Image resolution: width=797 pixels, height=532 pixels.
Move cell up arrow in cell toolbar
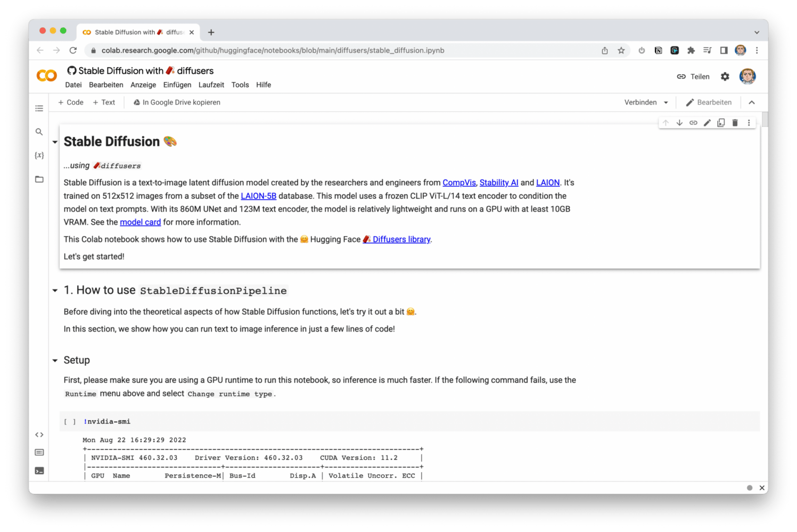[665, 123]
